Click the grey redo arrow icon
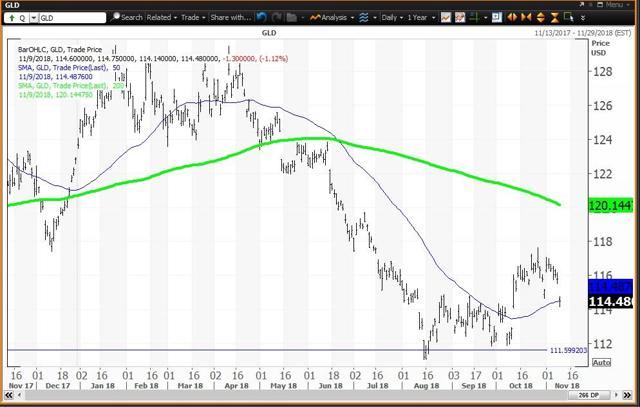The image size is (640, 407). pos(277,18)
